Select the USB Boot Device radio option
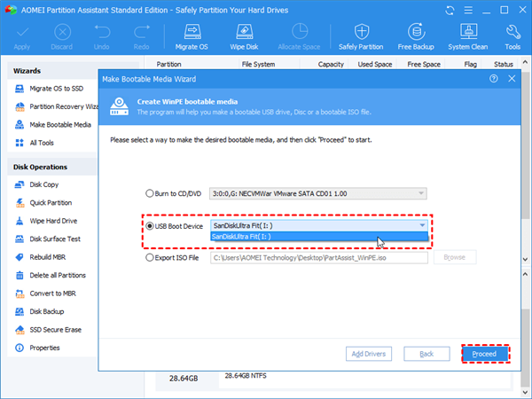Viewport: 532px width, 399px height. point(150,226)
